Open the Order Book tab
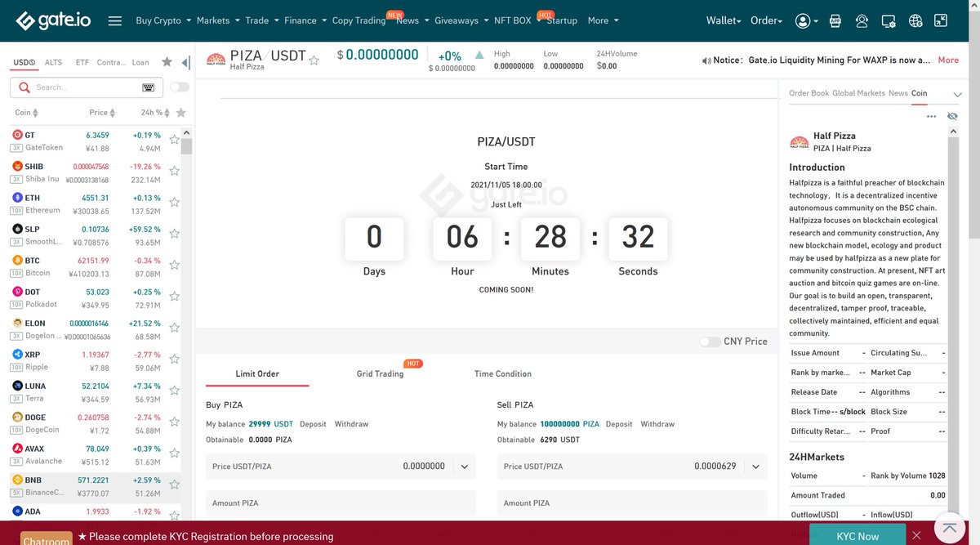Screen dimensions: 980x545 point(808,93)
